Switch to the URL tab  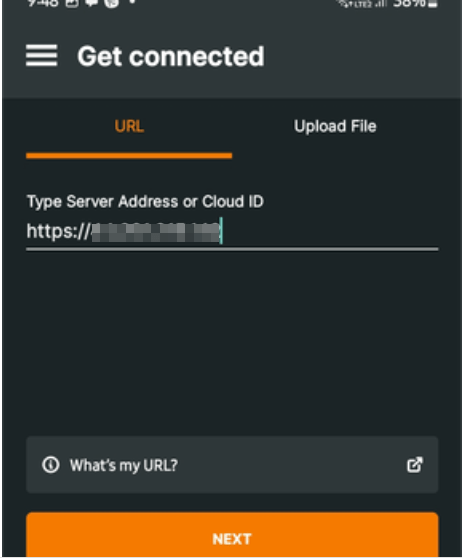coord(129,126)
